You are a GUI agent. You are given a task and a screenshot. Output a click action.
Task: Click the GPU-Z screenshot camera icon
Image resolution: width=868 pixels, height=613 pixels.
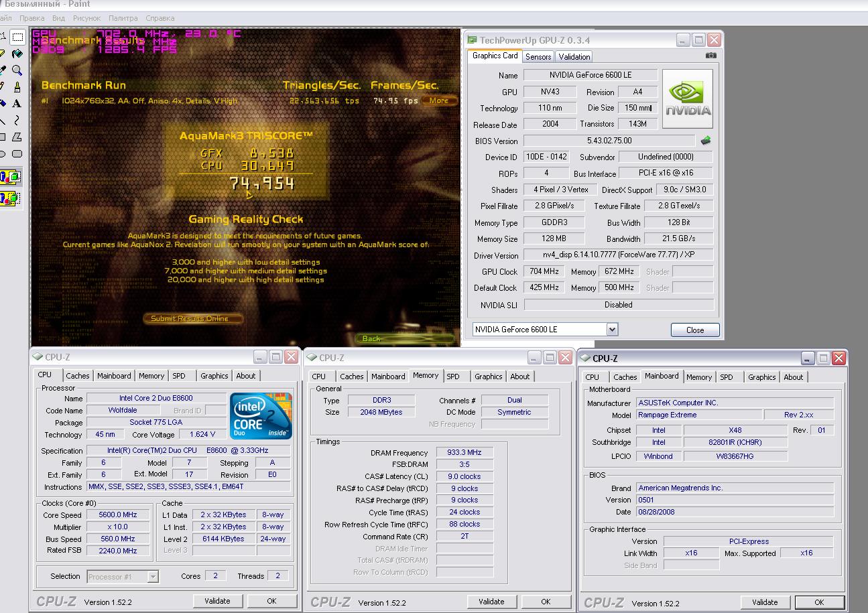click(711, 56)
